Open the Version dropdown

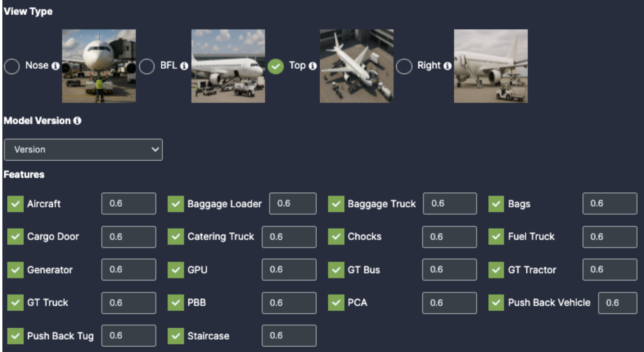(83, 150)
